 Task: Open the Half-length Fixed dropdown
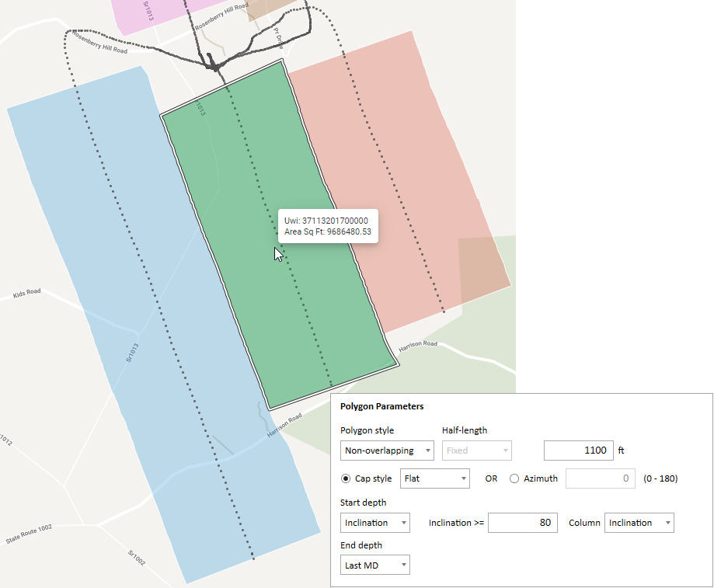click(477, 451)
